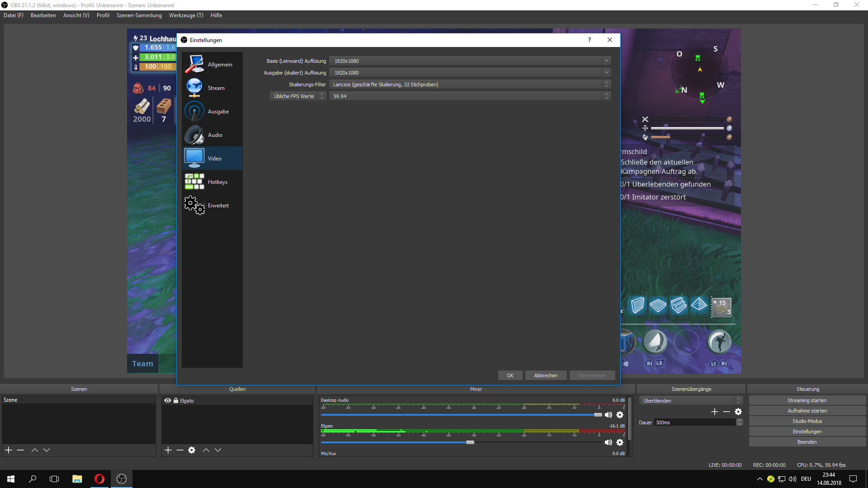Open the Szenen-Sammlung menu

coord(139,15)
